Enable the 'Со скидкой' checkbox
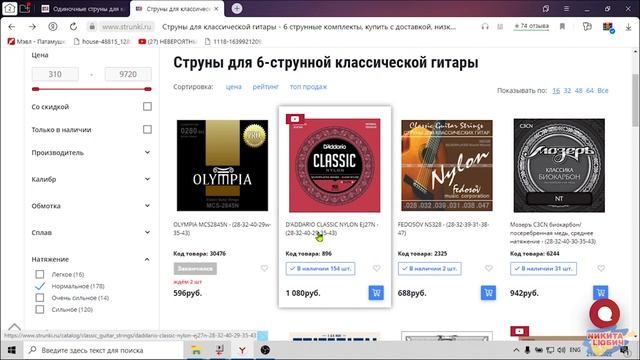 point(147,107)
